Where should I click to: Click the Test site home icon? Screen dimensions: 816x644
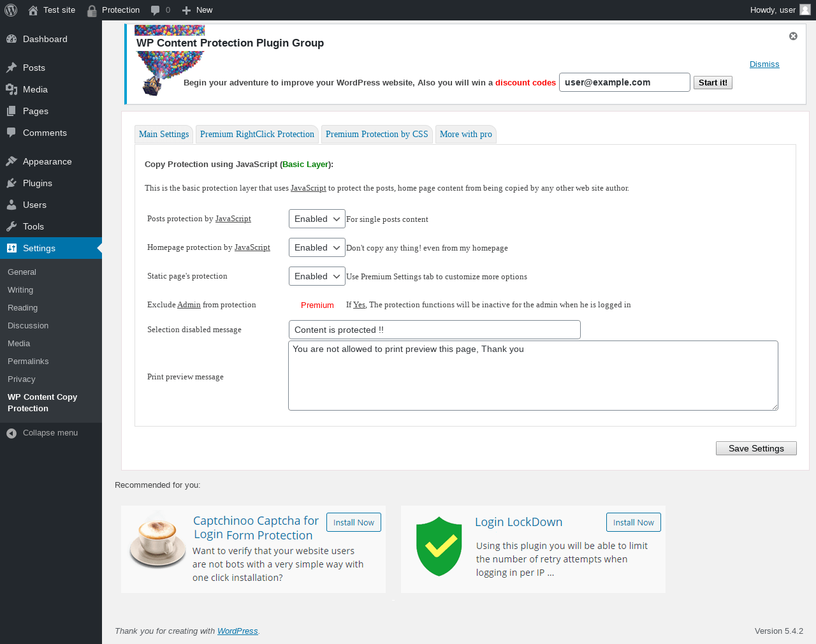pos(33,10)
